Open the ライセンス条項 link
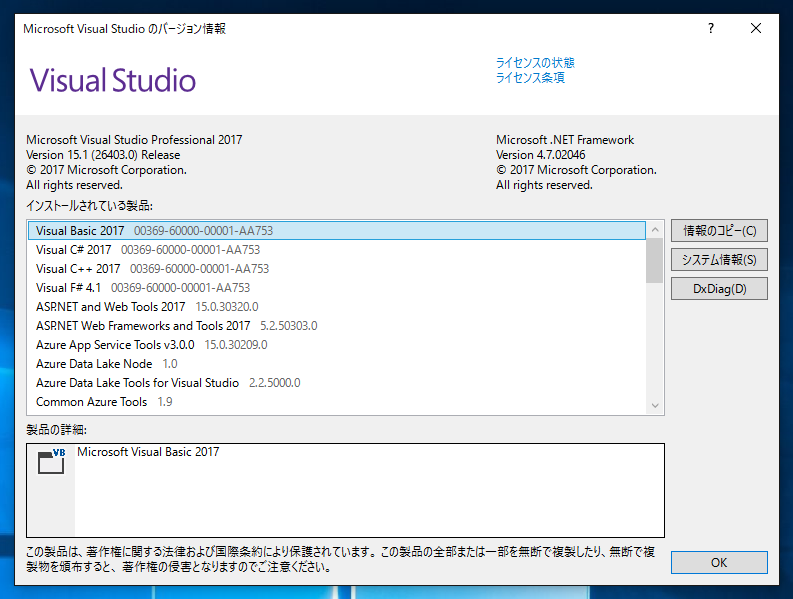The width and height of the screenshot is (793, 599). click(x=530, y=77)
